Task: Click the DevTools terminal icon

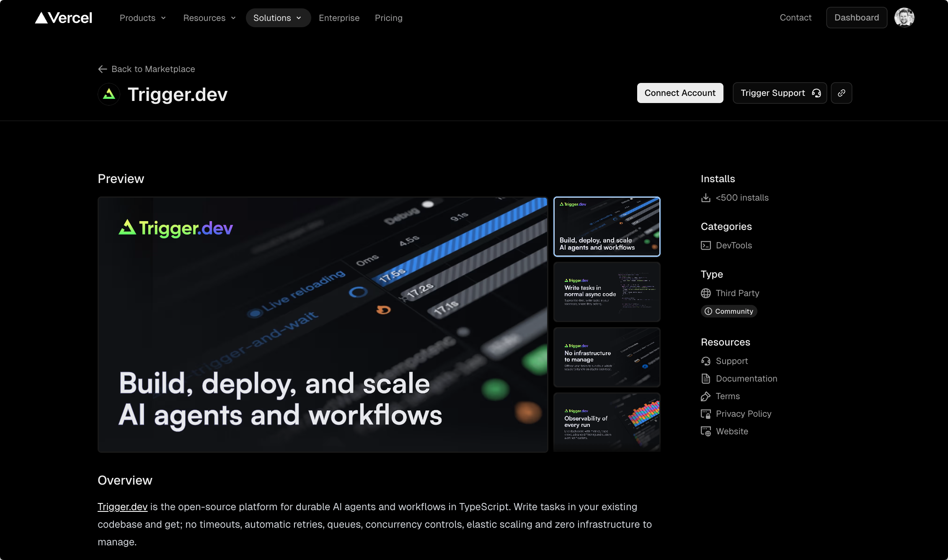Action: [706, 245]
